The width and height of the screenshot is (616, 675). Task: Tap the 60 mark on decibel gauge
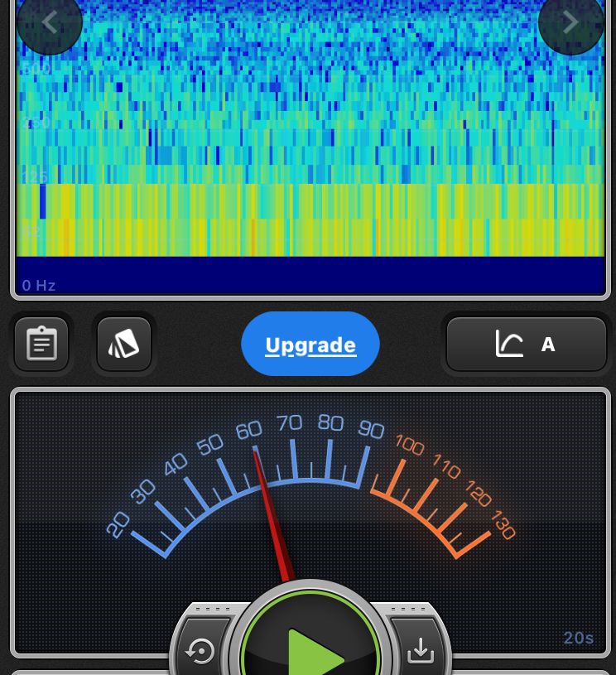click(x=248, y=431)
